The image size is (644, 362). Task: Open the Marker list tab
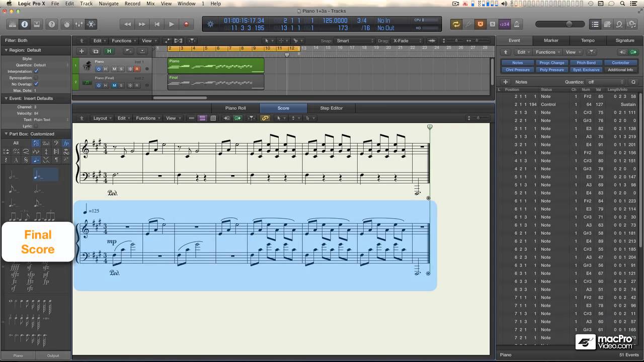551,40
